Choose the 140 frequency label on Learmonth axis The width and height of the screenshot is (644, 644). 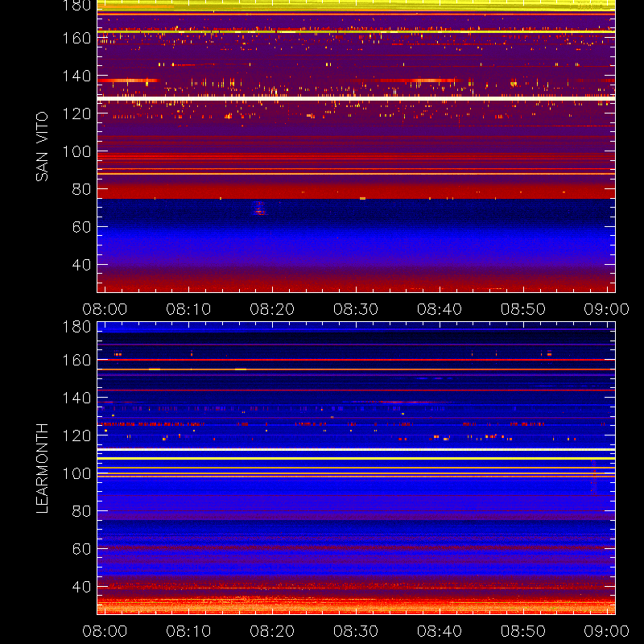click(76, 398)
